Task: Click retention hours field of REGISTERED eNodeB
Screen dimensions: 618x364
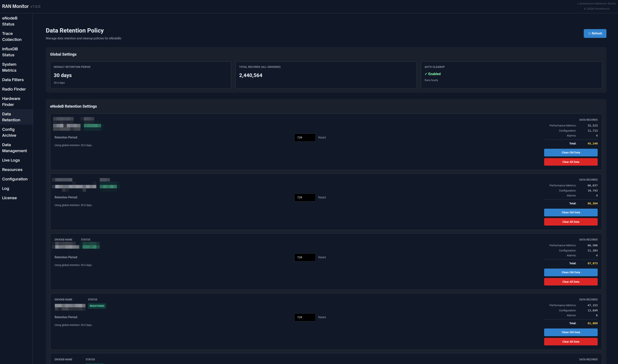Action: coord(305,317)
